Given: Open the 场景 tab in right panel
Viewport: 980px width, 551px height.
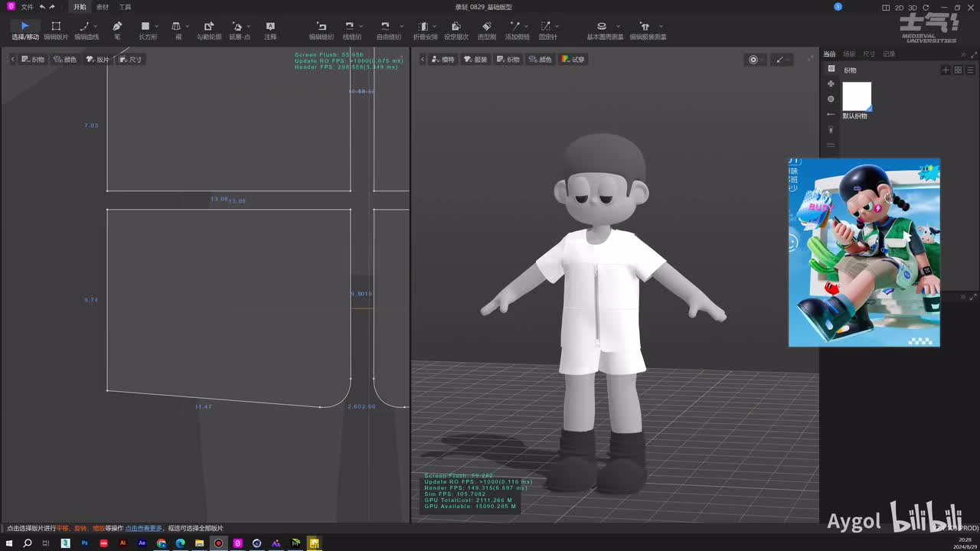Looking at the screenshot, I should coord(849,54).
